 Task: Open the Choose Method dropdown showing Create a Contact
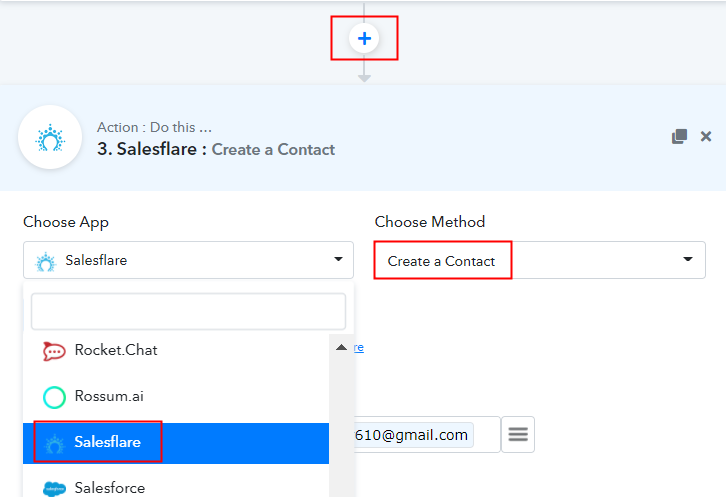click(x=540, y=260)
